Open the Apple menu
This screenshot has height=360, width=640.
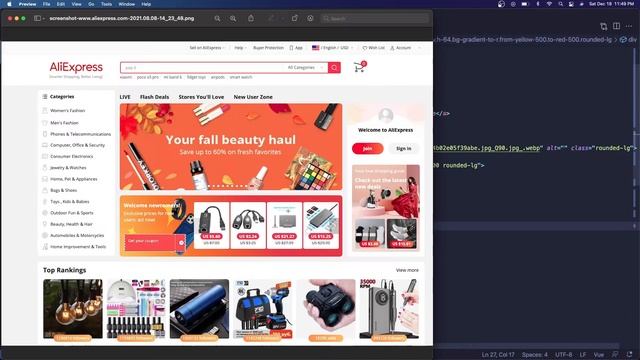pyautogui.click(x=9, y=4)
